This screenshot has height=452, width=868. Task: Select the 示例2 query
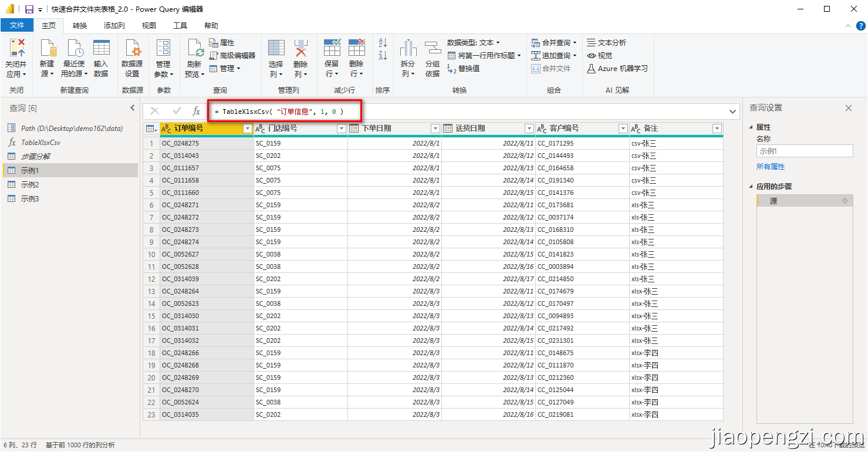[69, 184]
